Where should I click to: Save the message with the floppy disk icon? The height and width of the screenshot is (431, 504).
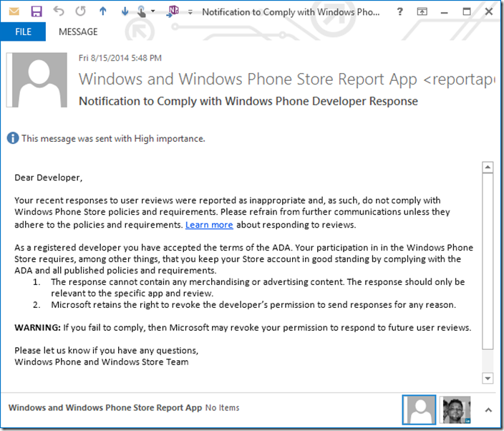click(37, 11)
